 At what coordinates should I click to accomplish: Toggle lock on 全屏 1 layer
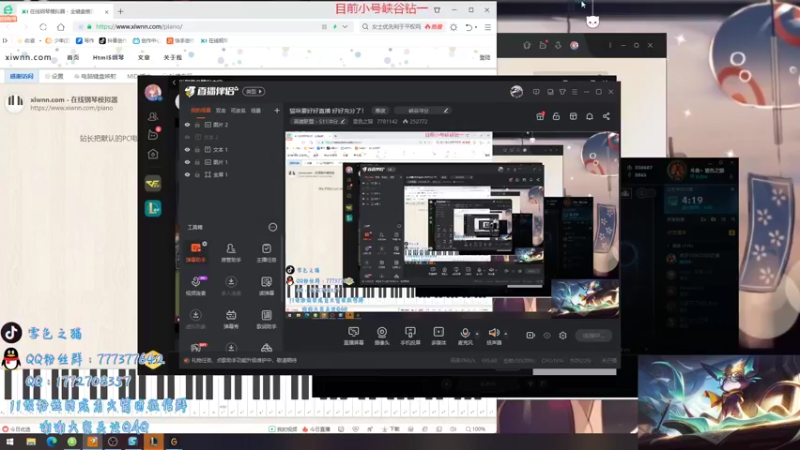pyautogui.click(x=197, y=174)
